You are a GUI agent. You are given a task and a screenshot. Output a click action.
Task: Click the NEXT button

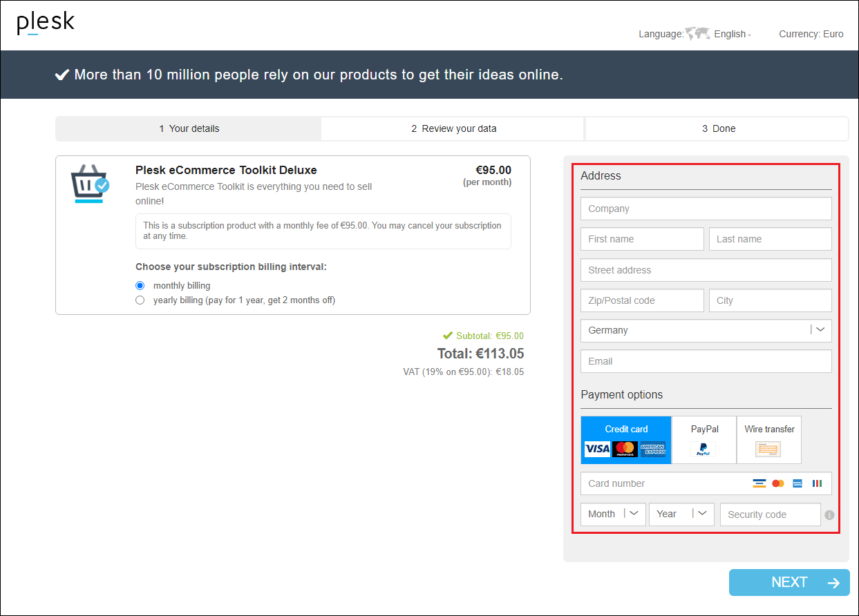(x=789, y=582)
